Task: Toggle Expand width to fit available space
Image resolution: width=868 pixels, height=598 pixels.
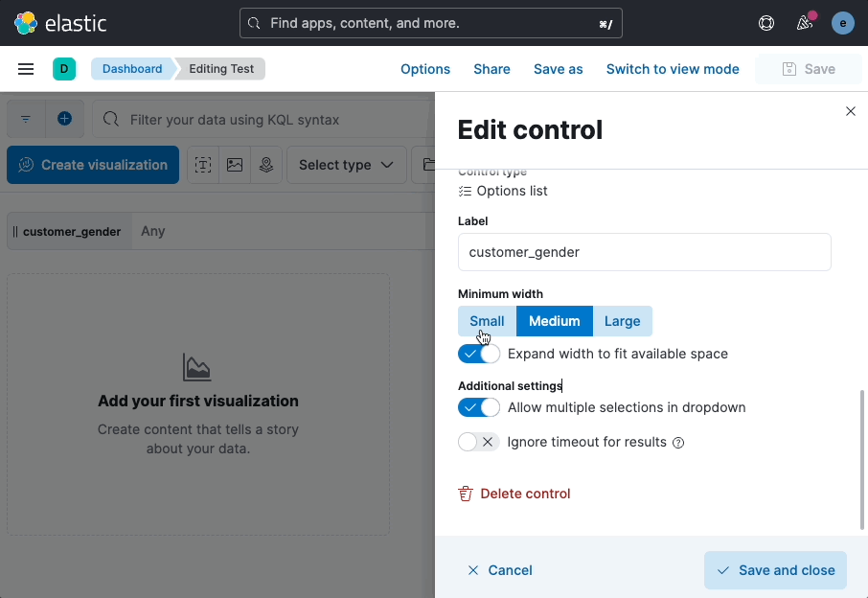Action: [x=479, y=354]
